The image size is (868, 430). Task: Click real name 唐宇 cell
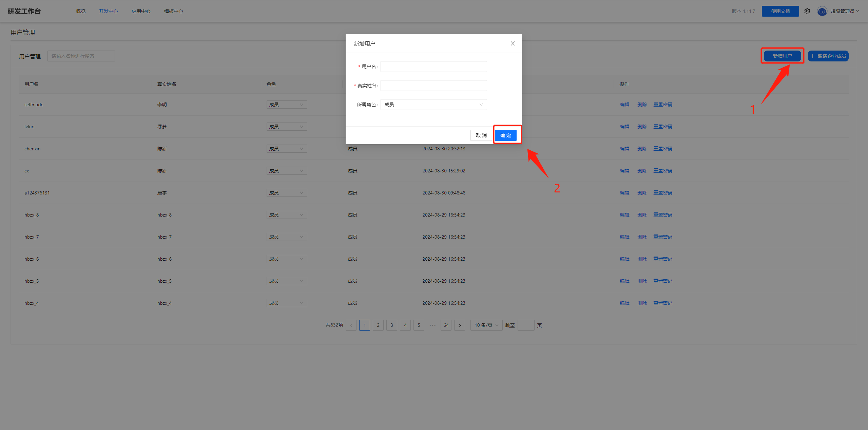(162, 193)
